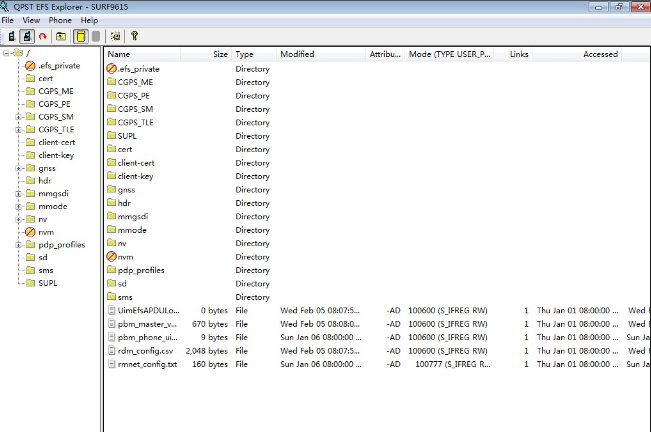The width and height of the screenshot is (651, 432).
Task: Select the restricted nvm folder in list
Action: pyautogui.click(x=128, y=256)
